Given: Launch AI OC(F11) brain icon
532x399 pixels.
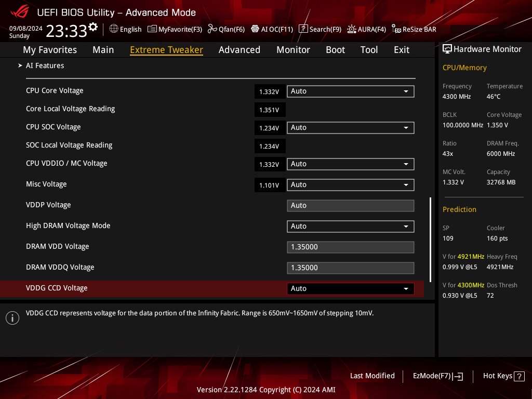Looking at the screenshot, I should click(255, 29).
